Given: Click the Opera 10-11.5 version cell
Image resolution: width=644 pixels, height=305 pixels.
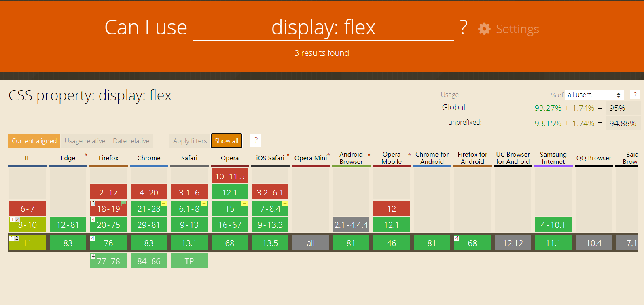Looking at the screenshot, I should tap(230, 176).
